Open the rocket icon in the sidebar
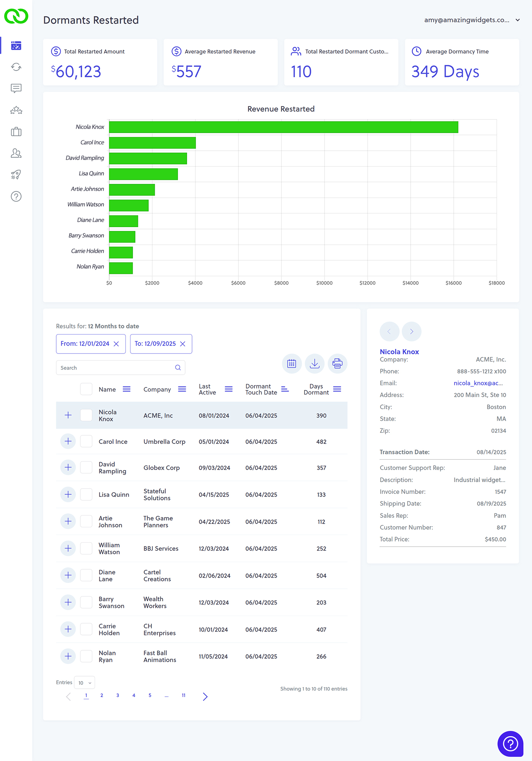The width and height of the screenshot is (532, 761). pyautogui.click(x=16, y=175)
